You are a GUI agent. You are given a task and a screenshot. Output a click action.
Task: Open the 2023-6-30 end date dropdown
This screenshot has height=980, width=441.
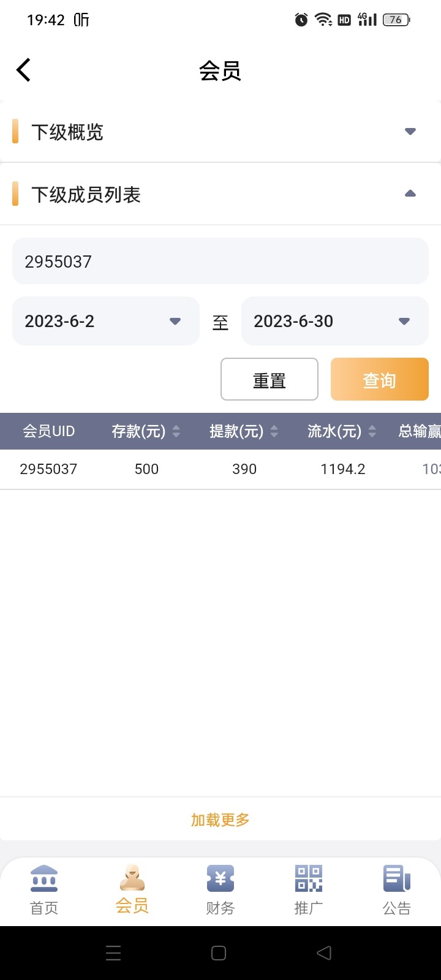tap(334, 321)
